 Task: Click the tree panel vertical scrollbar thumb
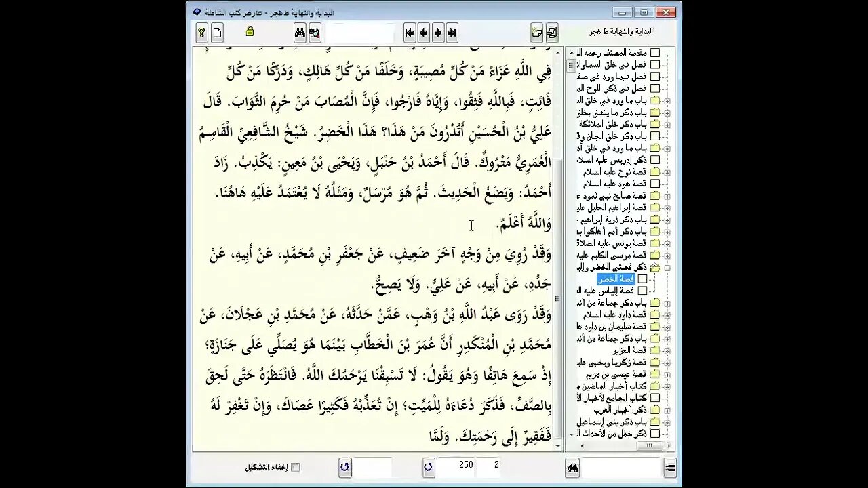[571, 66]
